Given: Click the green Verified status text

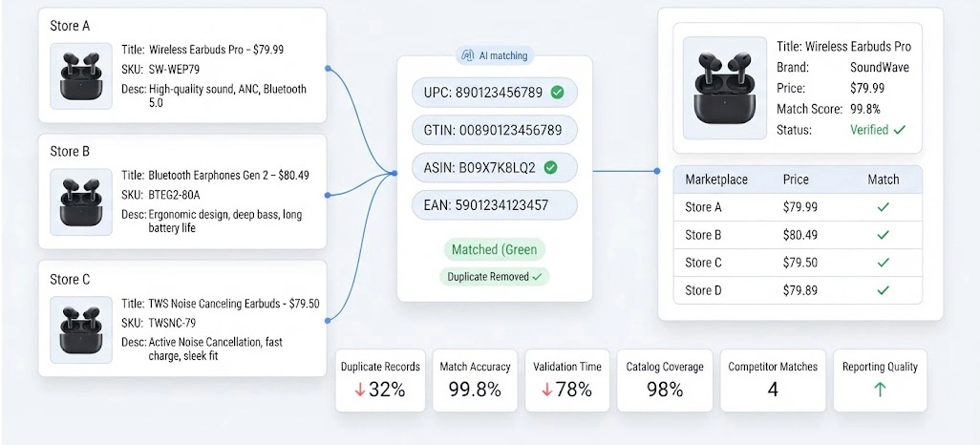Looking at the screenshot, I should tap(869, 130).
